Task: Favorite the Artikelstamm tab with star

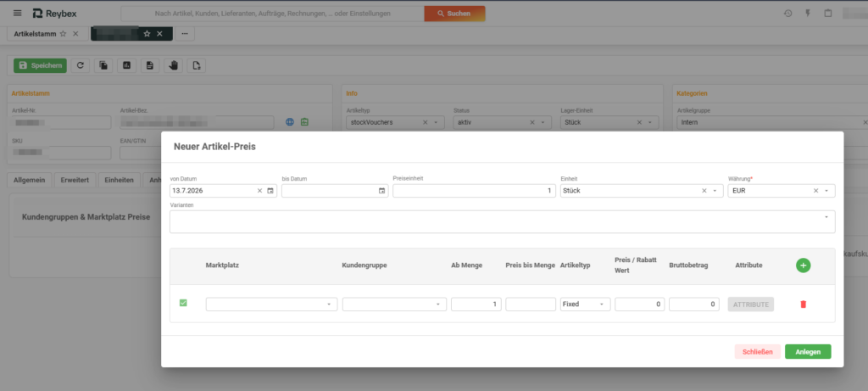Action: pyautogui.click(x=63, y=34)
